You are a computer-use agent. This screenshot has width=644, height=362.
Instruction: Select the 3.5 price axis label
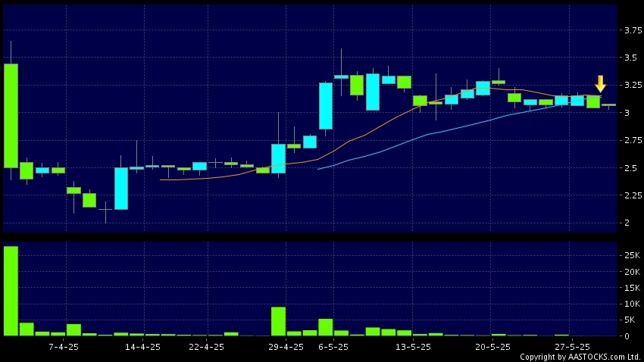pos(630,58)
